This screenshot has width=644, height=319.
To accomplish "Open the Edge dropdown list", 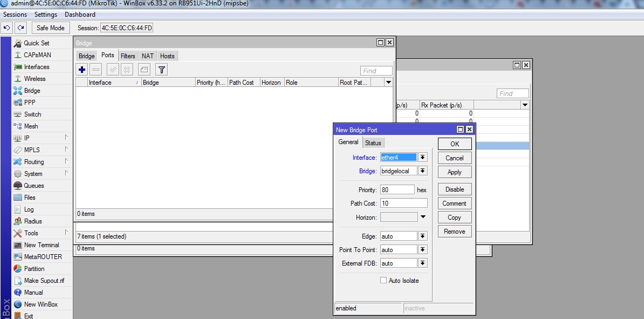I will point(423,236).
